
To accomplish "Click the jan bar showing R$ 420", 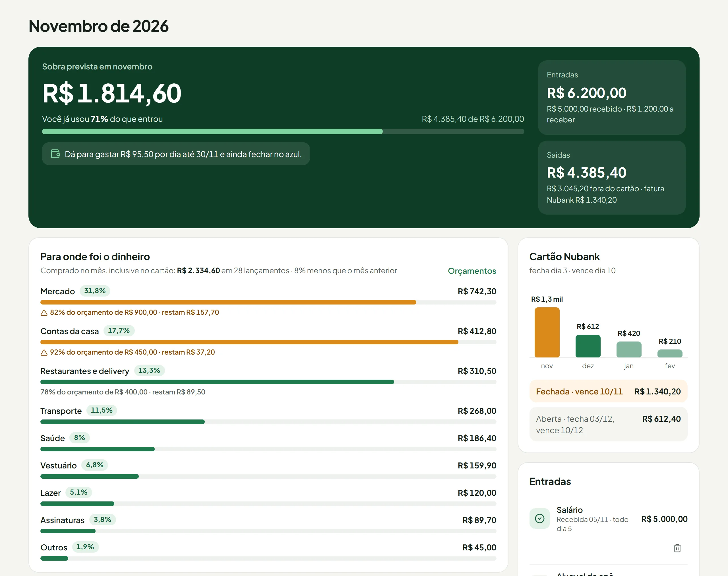I will (629, 349).
